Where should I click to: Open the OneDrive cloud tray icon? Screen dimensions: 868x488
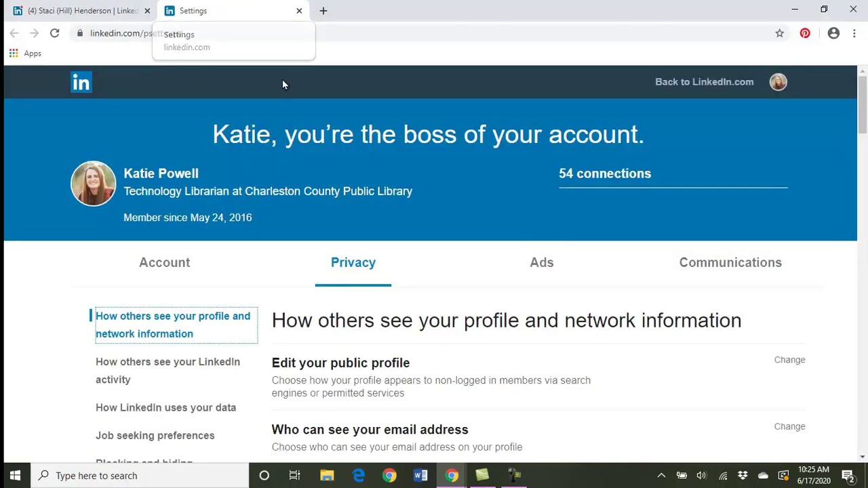pos(763,476)
